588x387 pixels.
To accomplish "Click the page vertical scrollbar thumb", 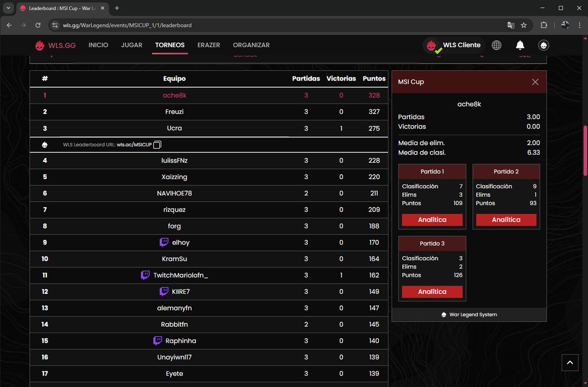I will point(584,151).
